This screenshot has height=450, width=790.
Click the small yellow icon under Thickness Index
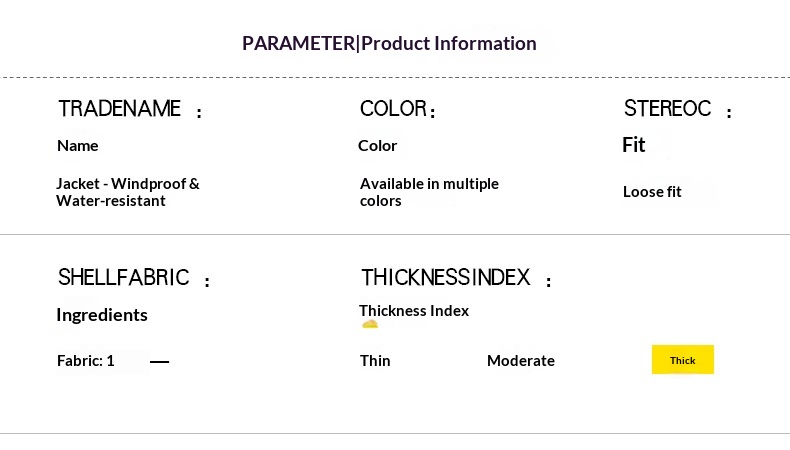pos(370,324)
